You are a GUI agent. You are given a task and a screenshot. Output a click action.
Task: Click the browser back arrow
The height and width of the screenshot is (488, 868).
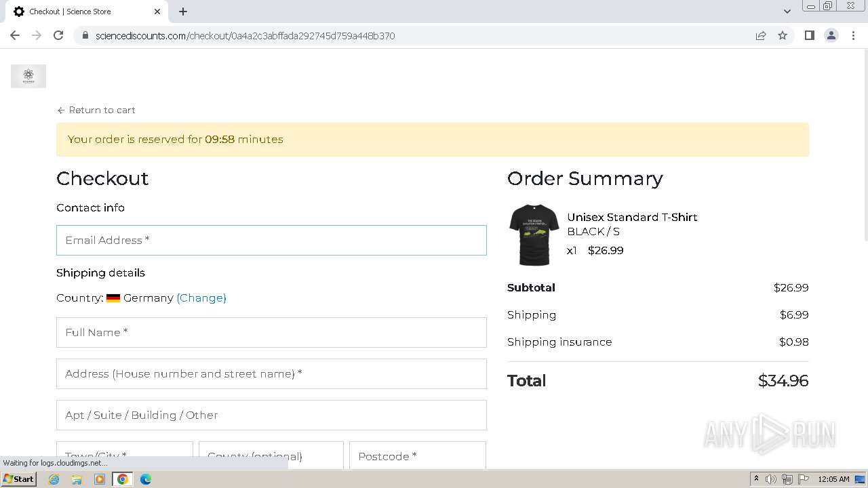pos(15,36)
